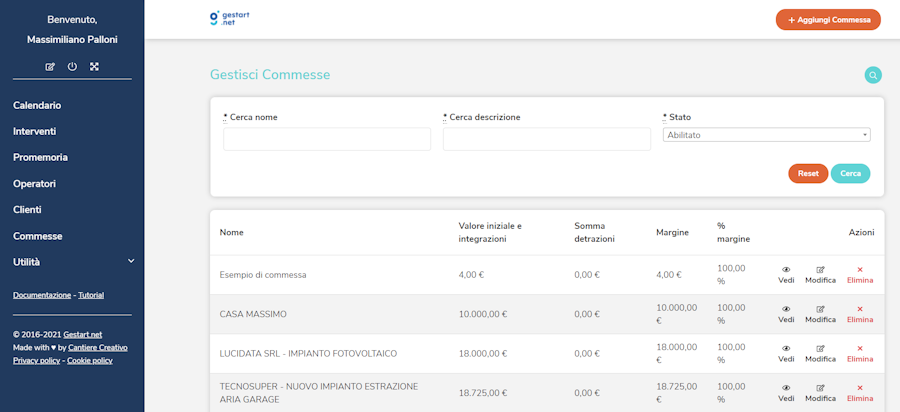Viewport: 900px width, 412px height.
Task: Open the Documentazione link
Action: [x=42, y=296]
